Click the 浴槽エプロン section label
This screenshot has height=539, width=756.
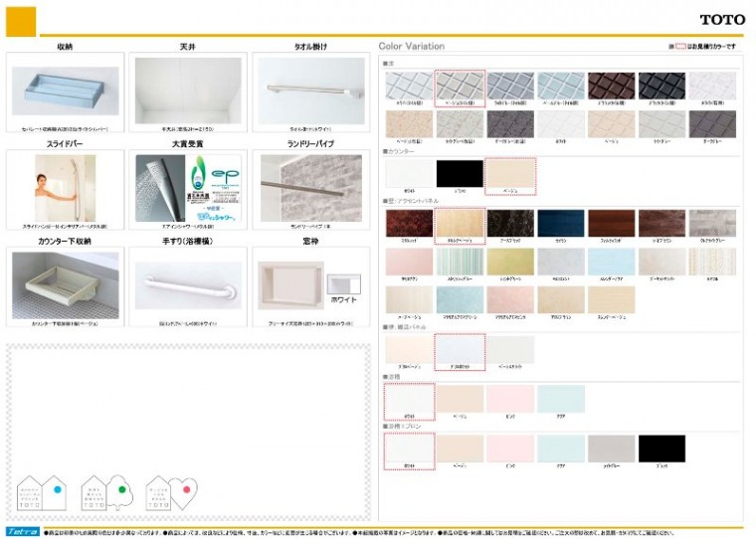pyautogui.click(x=402, y=427)
